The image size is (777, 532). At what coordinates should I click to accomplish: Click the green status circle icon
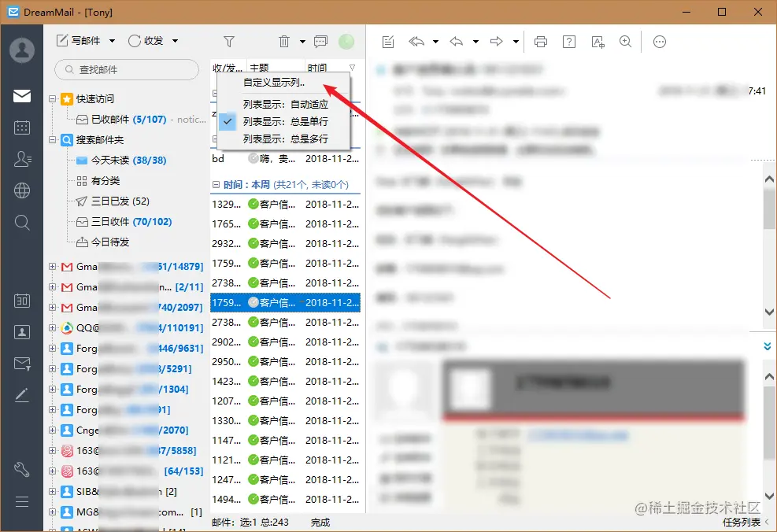point(346,42)
